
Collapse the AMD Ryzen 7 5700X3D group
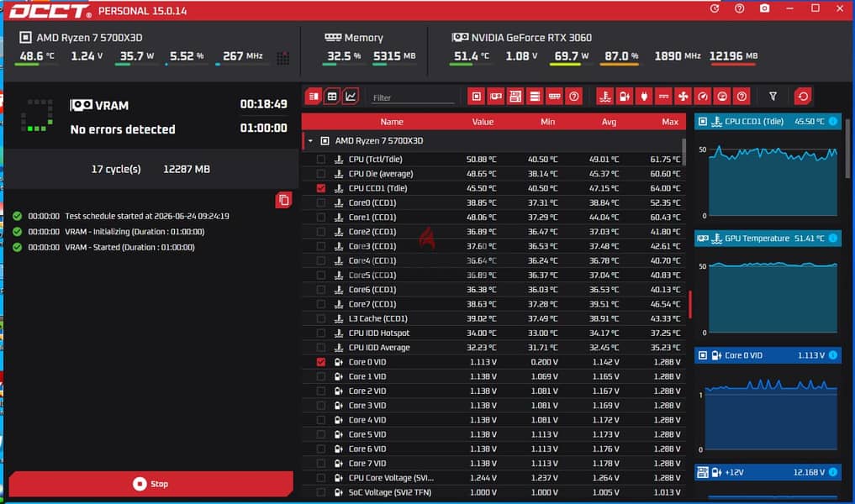click(x=310, y=140)
